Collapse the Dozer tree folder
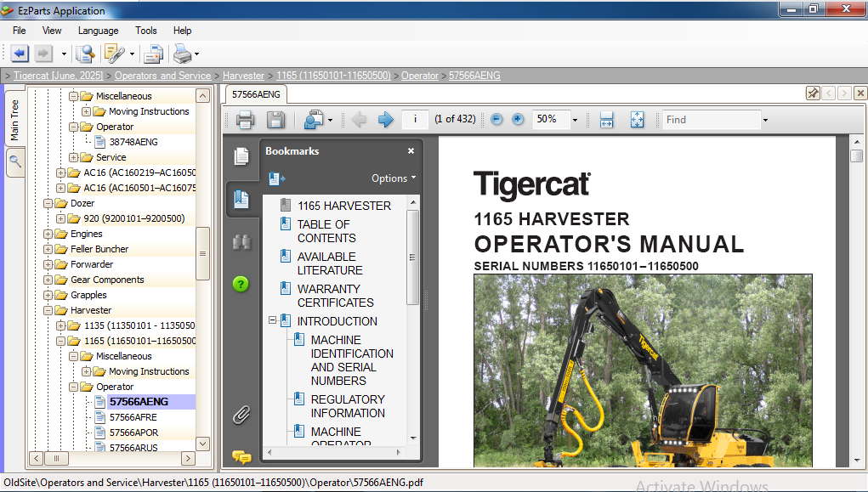 tap(48, 204)
